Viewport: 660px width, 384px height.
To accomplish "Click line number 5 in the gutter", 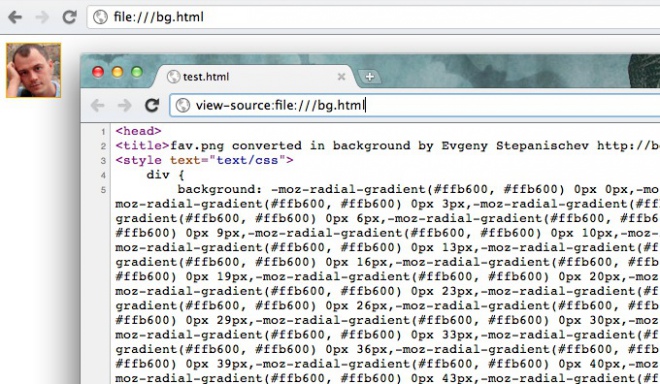I will [103, 190].
